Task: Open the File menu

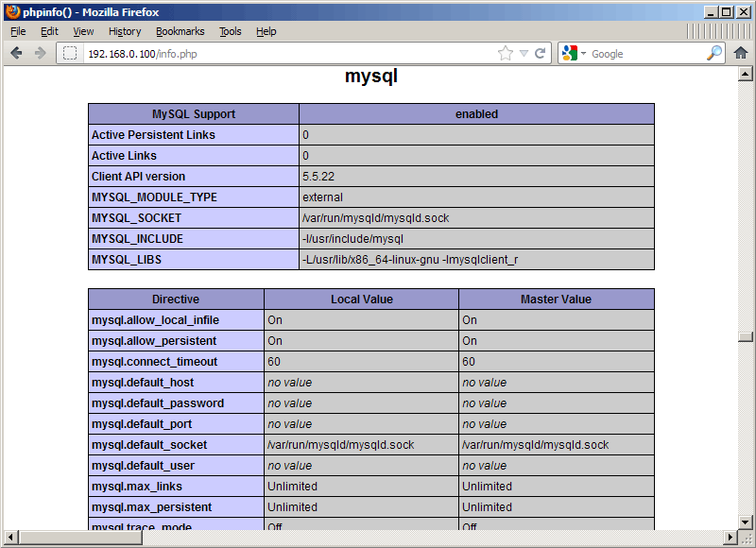Action: coord(18,31)
